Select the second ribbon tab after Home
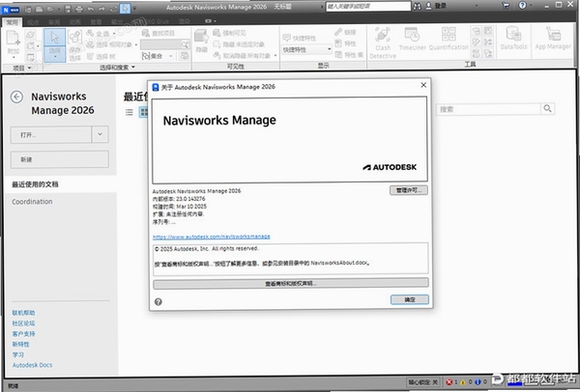Viewport: 580px width, 392px height. (x=33, y=22)
